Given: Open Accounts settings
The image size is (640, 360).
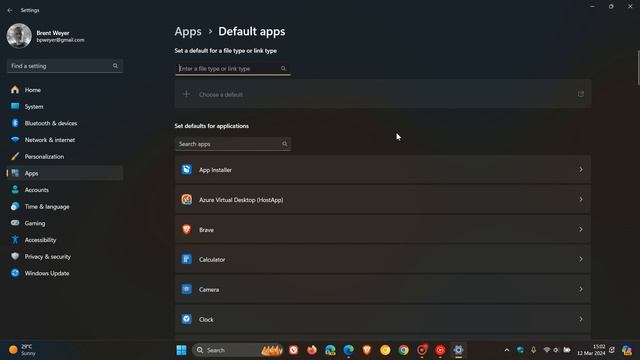Looking at the screenshot, I should coord(64,190).
